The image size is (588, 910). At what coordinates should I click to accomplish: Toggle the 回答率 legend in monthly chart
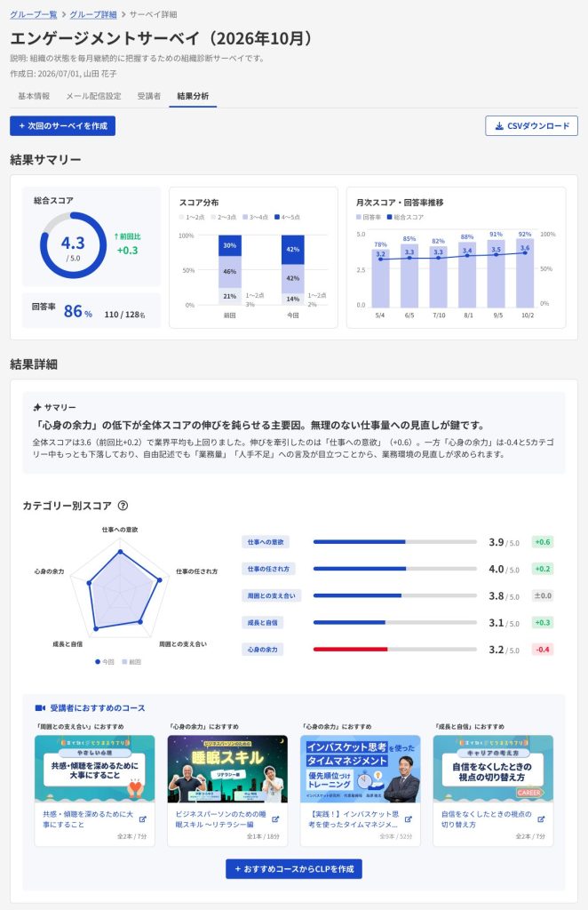pyautogui.click(x=369, y=217)
